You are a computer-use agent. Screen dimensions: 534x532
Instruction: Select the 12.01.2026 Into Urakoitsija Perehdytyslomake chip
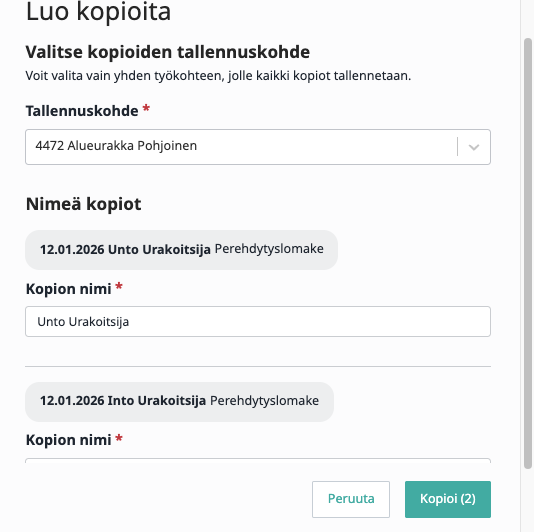click(179, 402)
